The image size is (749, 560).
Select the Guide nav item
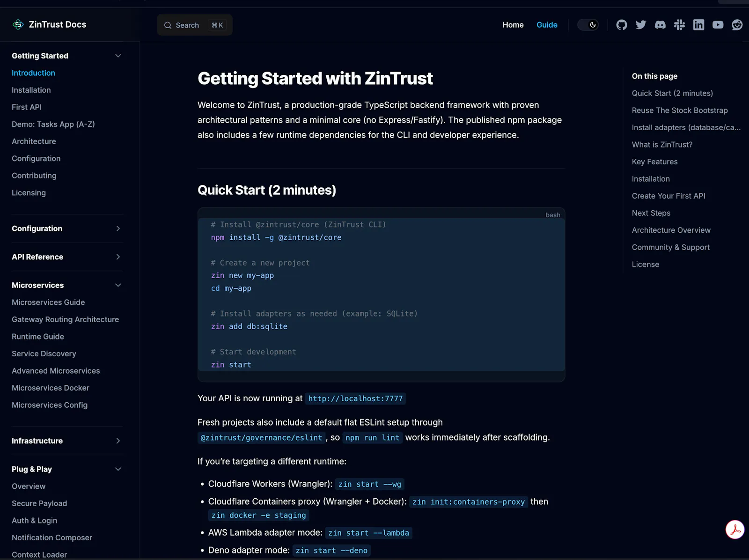[x=547, y=25]
